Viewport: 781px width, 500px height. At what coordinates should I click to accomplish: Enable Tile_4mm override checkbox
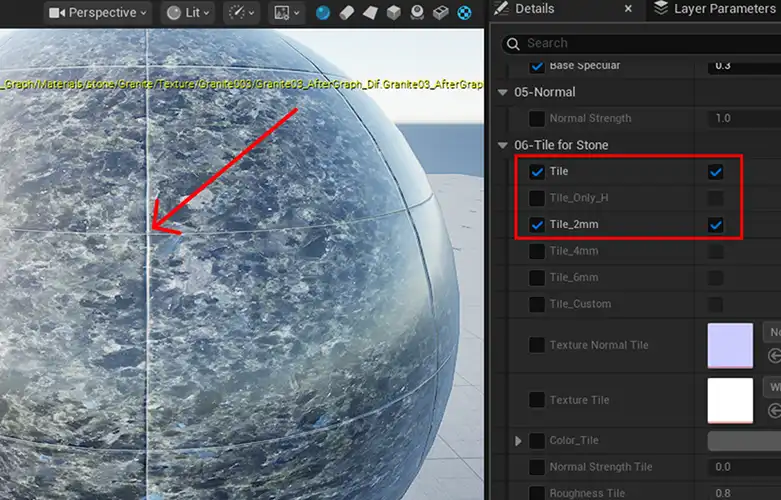(x=537, y=251)
